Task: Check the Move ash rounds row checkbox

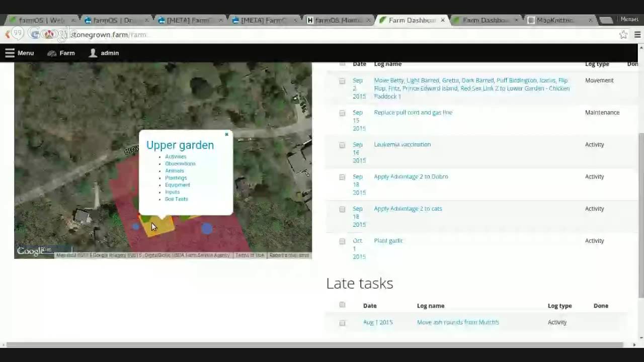Action: coord(342,323)
